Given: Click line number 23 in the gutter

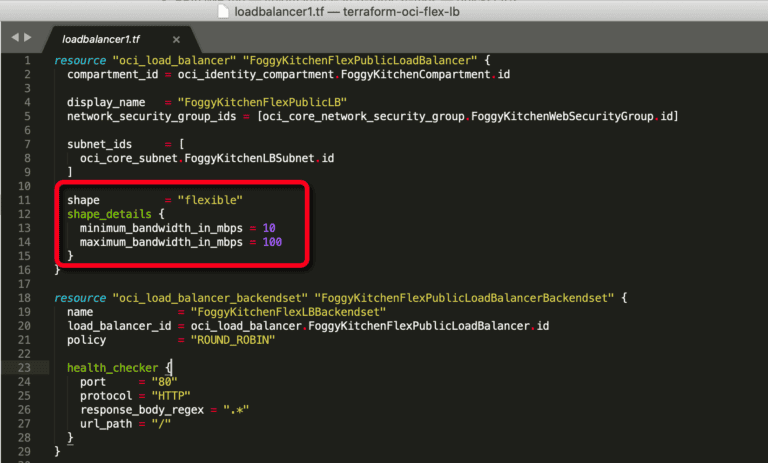Looking at the screenshot, I should [x=24, y=368].
